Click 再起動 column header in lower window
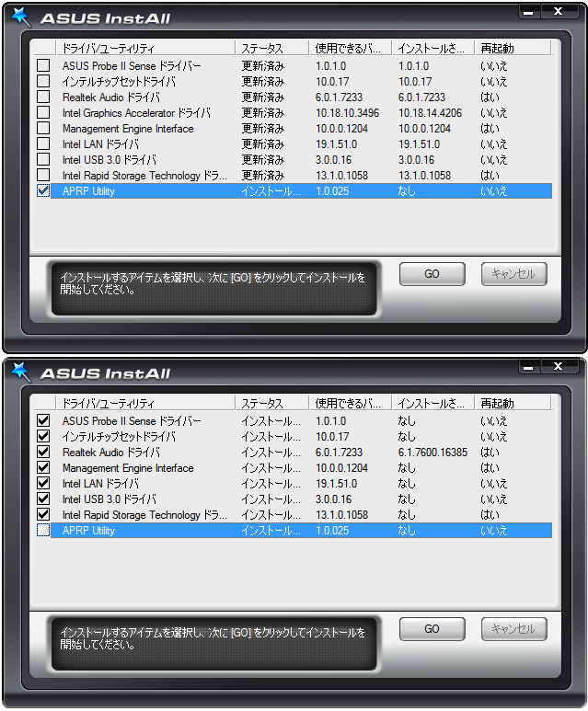Screen dimensions: 588x711 [512, 403]
